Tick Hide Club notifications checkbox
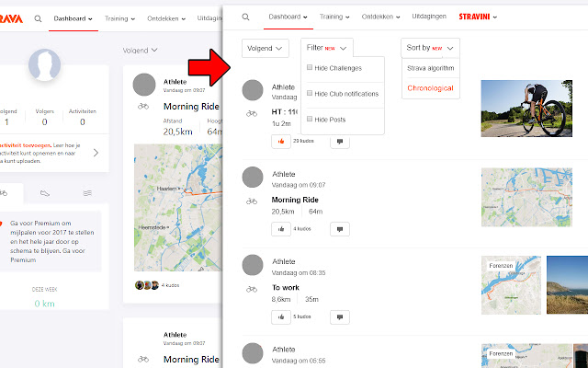This screenshot has width=588, height=368. [310, 93]
